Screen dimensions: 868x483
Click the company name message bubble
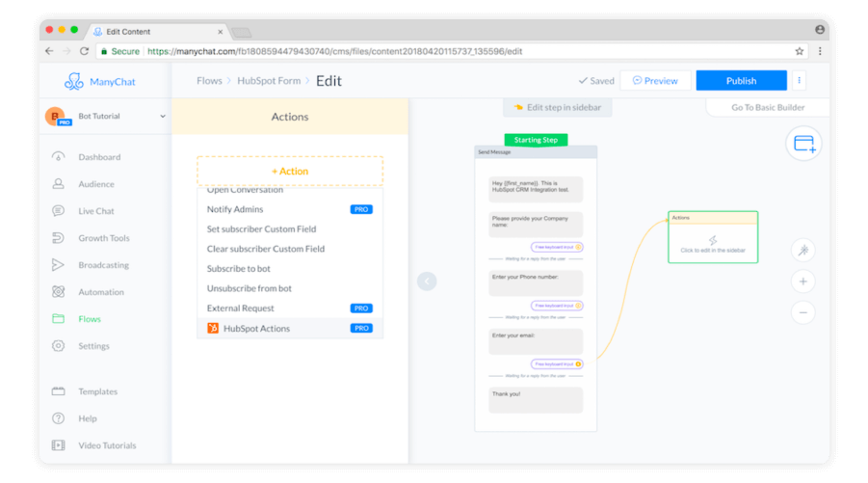point(536,225)
